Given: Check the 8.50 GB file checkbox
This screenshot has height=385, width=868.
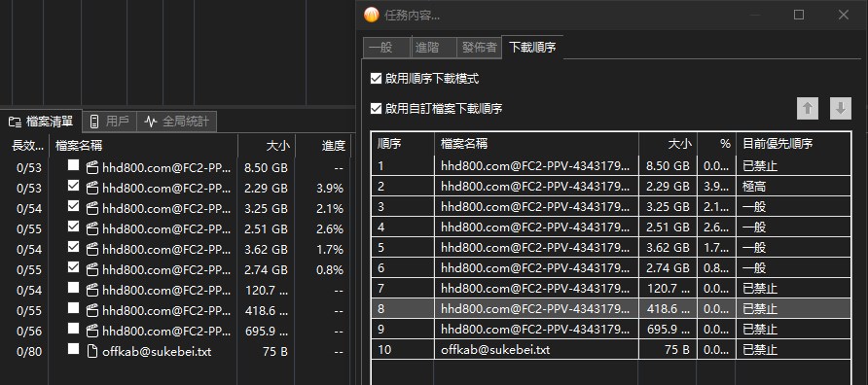Looking at the screenshot, I should pos(74,165).
